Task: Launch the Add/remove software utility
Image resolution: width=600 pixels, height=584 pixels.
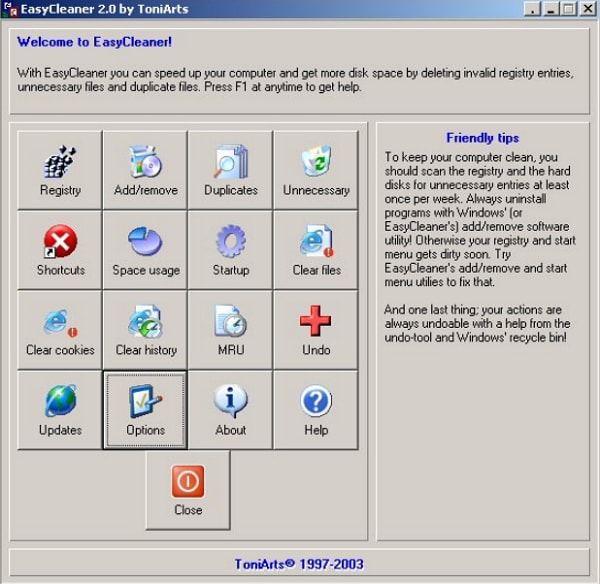Action: [145, 170]
